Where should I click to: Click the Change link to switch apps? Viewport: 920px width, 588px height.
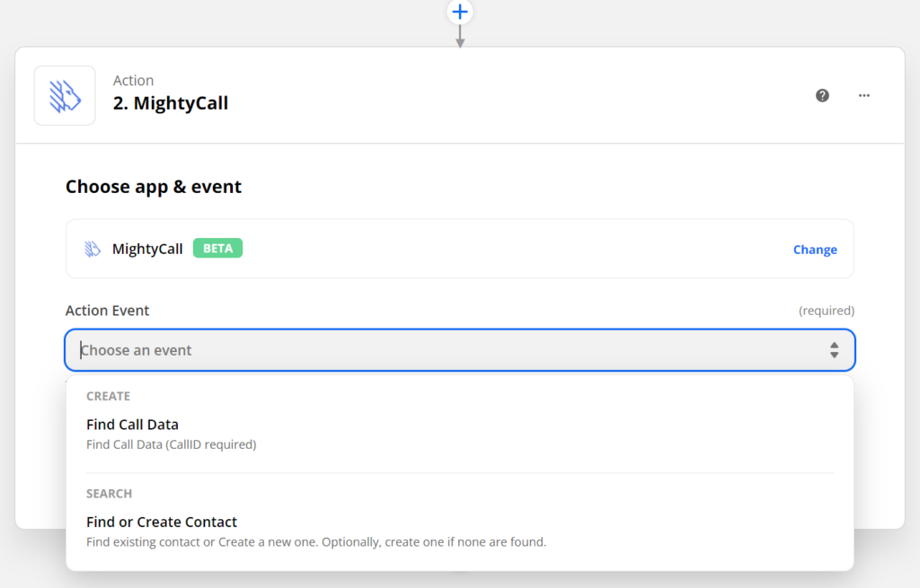pyautogui.click(x=814, y=249)
